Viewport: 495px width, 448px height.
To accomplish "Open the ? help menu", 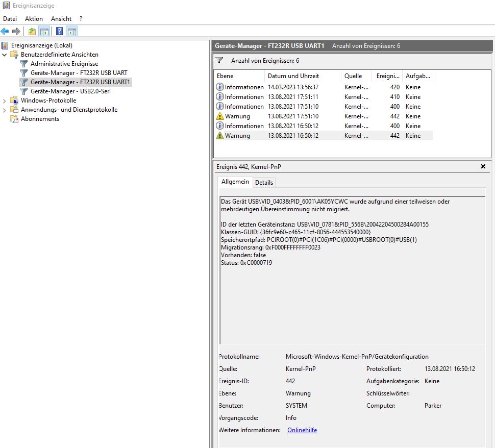I will [81, 19].
